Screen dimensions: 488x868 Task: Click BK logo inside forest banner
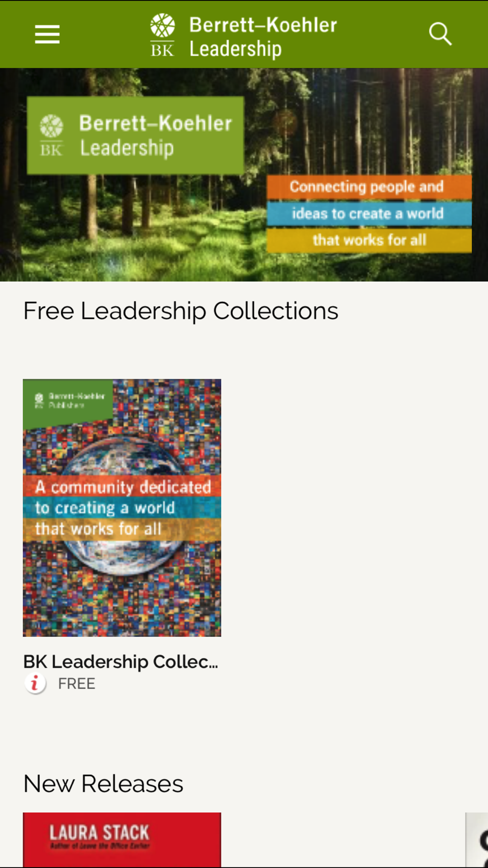click(x=52, y=135)
